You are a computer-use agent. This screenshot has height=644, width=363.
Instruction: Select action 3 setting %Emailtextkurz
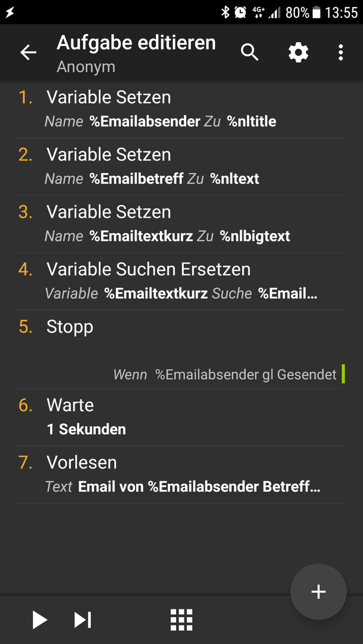tap(181, 224)
